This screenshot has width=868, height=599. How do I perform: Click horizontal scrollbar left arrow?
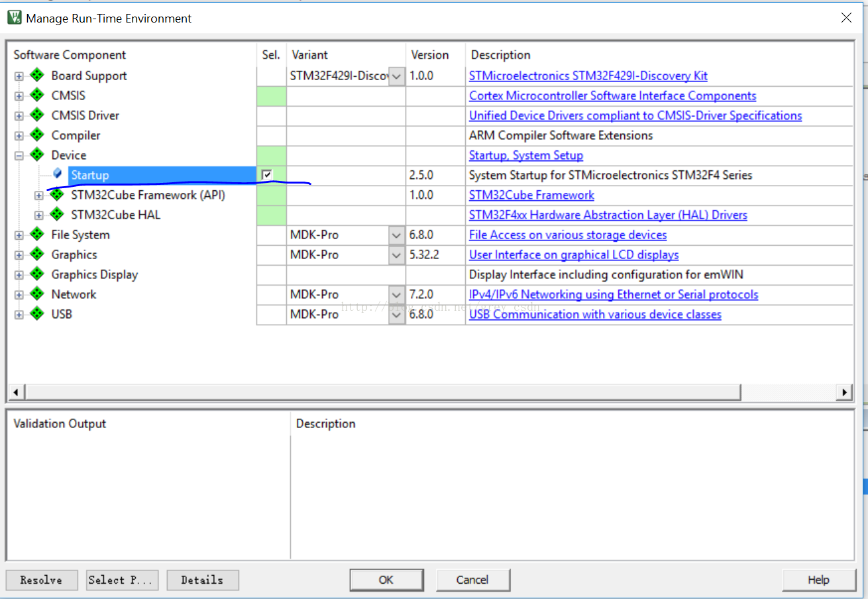[x=16, y=392]
